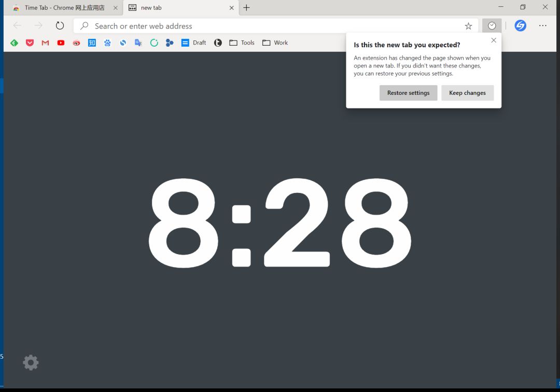
Task: Add page to favorites with star icon
Action: point(468,26)
